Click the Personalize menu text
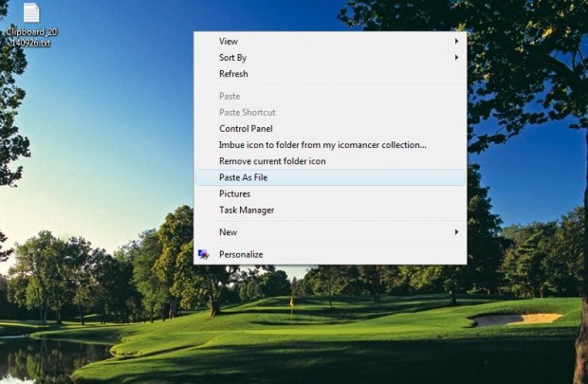 (241, 254)
